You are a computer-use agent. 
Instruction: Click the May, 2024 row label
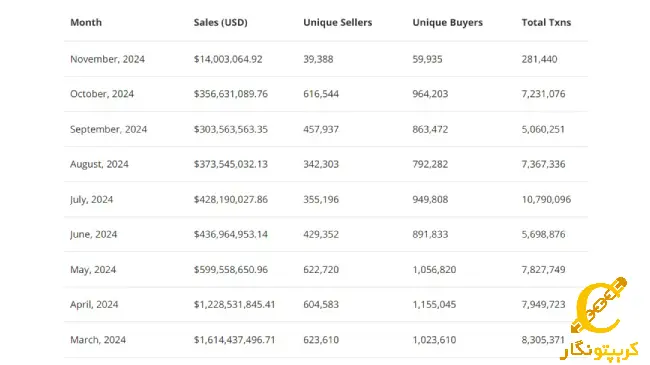tap(93, 270)
